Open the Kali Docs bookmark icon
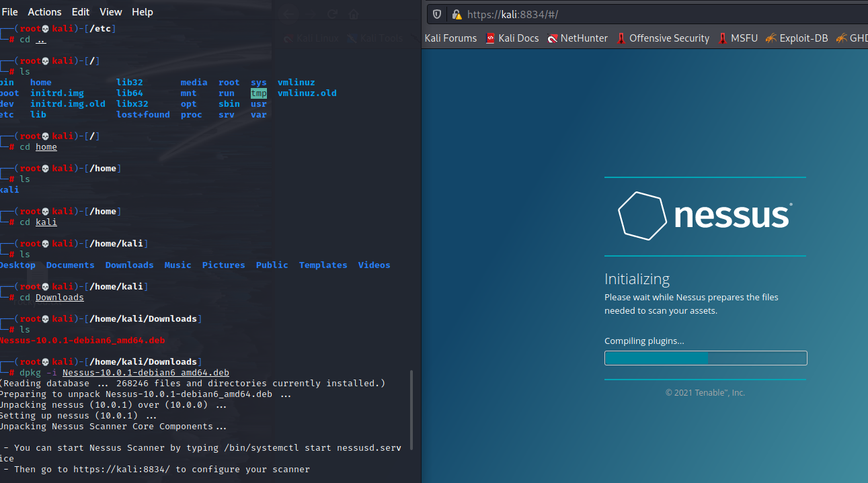The image size is (868, 483). point(490,38)
